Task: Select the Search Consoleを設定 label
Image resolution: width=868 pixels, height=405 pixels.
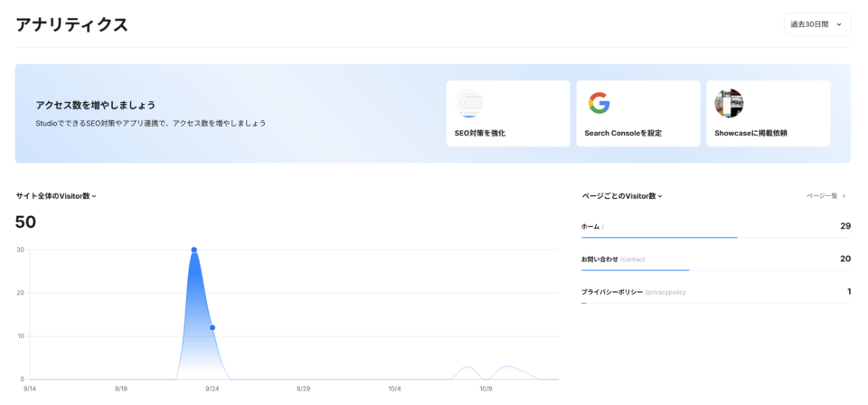Action: pos(623,133)
